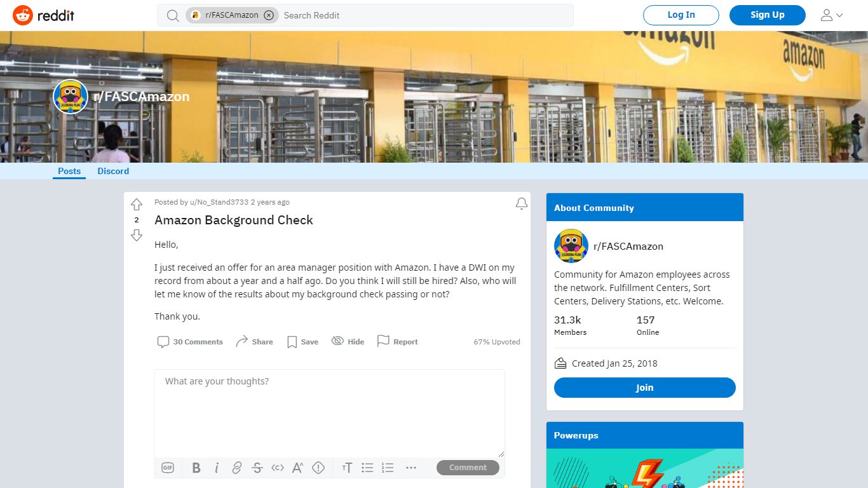Remove the r/FASCAmazon search filter
This screenshot has height=488, width=868.
(x=269, y=15)
